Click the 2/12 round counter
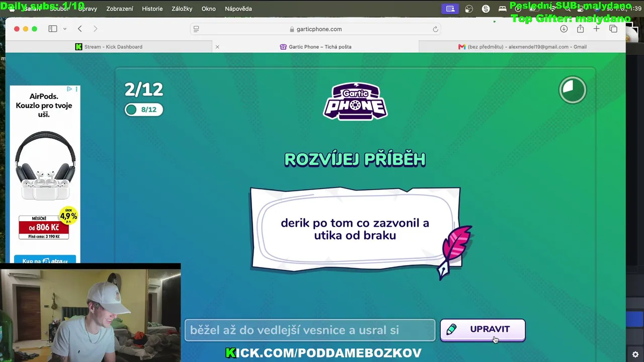Screen dimensions: 644x362 (144, 89)
